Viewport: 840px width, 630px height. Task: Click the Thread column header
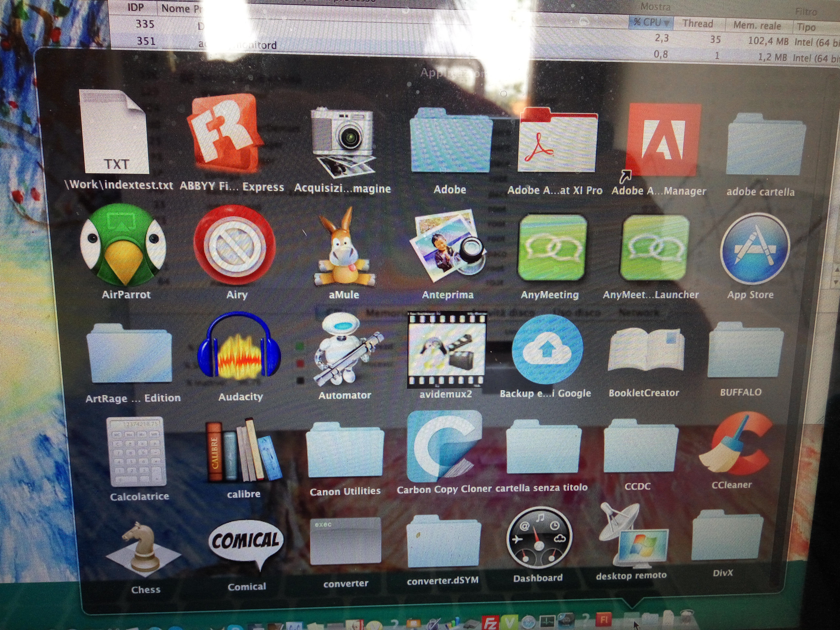pos(698,24)
